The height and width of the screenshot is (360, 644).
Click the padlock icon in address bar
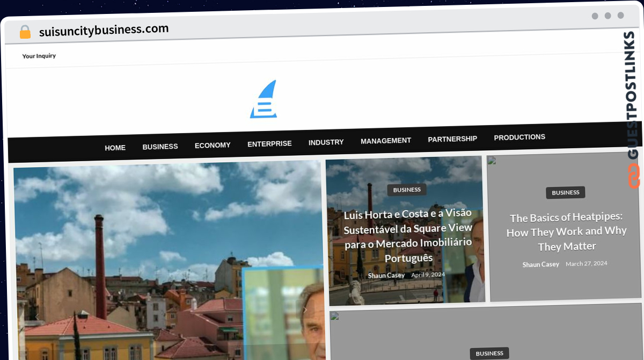(x=25, y=32)
